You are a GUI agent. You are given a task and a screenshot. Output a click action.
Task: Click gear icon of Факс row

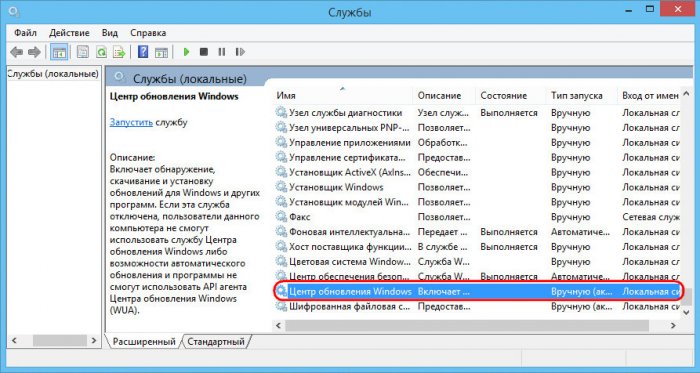click(281, 217)
